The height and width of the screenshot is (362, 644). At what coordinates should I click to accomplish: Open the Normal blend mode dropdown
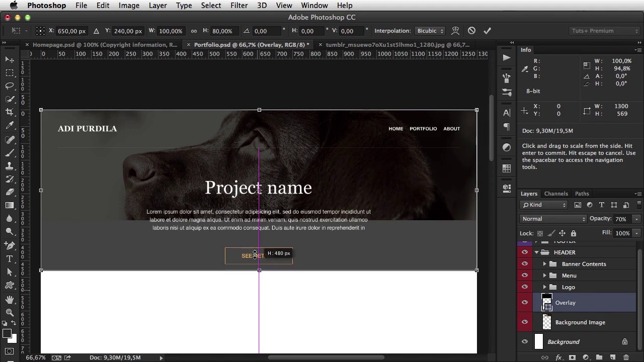point(553,219)
